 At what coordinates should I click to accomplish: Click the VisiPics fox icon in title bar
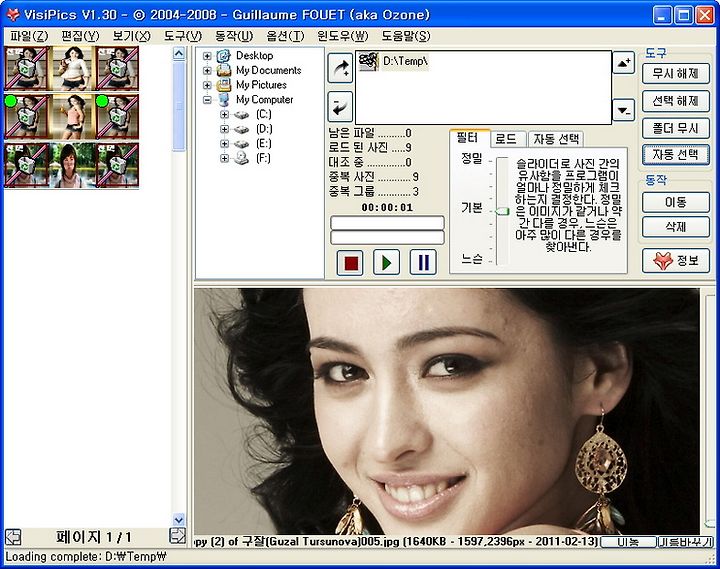coord(12,14)
